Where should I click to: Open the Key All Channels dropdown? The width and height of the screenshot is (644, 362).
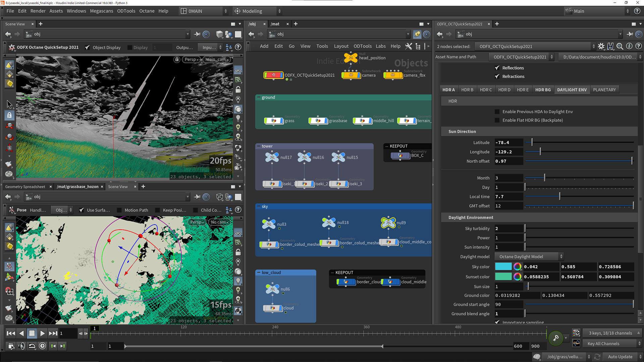612,344
